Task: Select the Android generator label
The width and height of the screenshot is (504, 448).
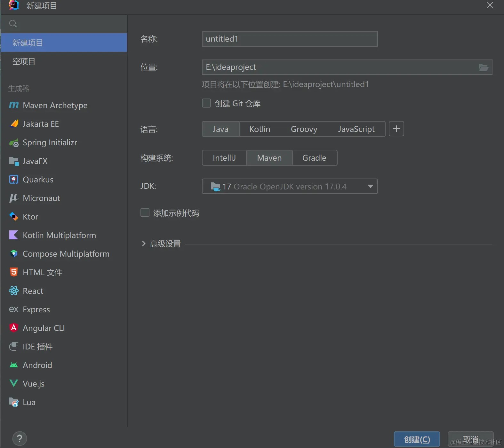Action: [x=37, y=365]
